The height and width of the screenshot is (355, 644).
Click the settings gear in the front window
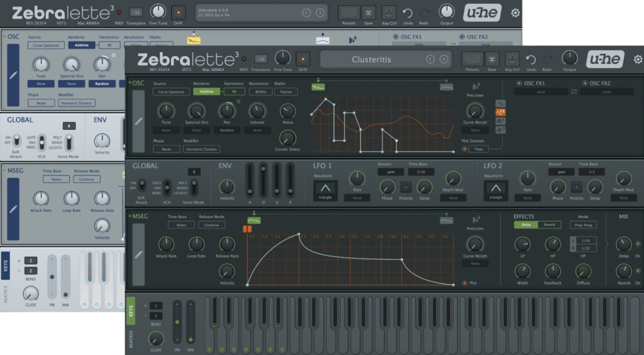pos(638,60)
